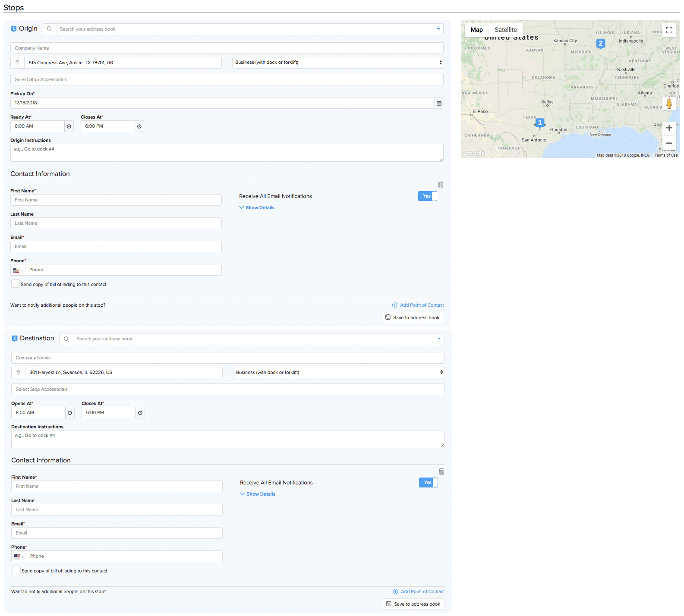Delete the Origin contact with trash icon
Image resolution: width=684 pixels, height=616 pixels.
[441, 185]
